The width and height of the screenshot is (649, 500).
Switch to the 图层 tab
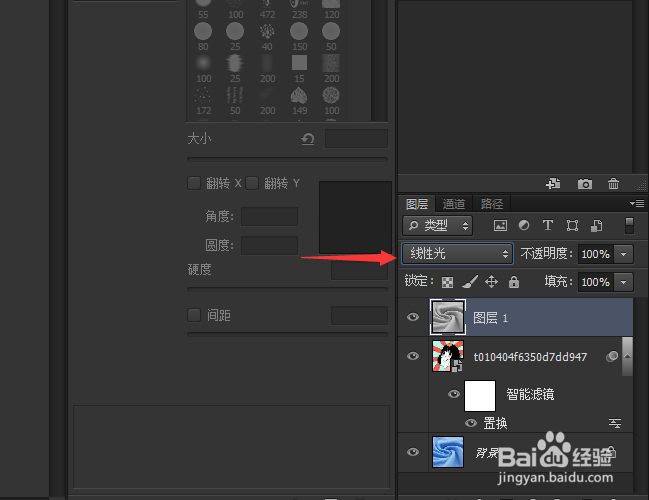[x=417, y=204]
